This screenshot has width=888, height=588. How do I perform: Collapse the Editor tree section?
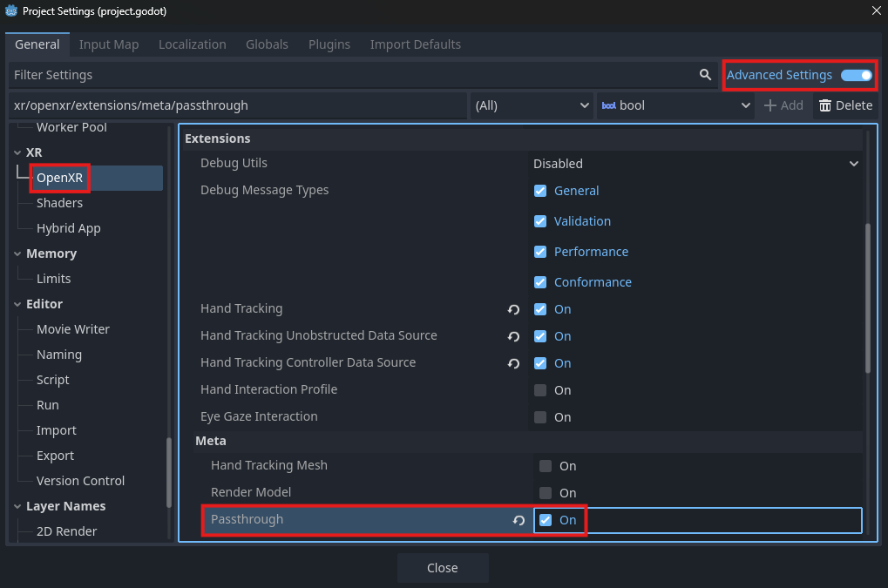[17, 305]
